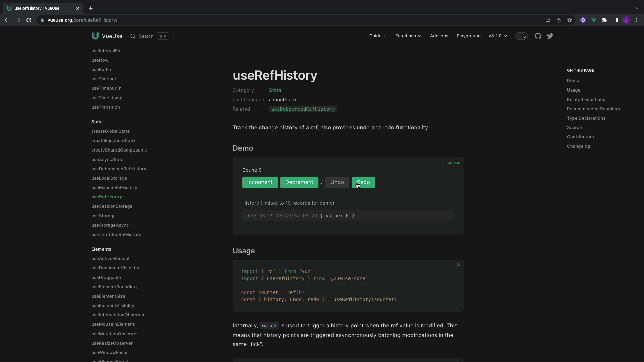Click the Vue devtools extension icon

click(594, 20)
